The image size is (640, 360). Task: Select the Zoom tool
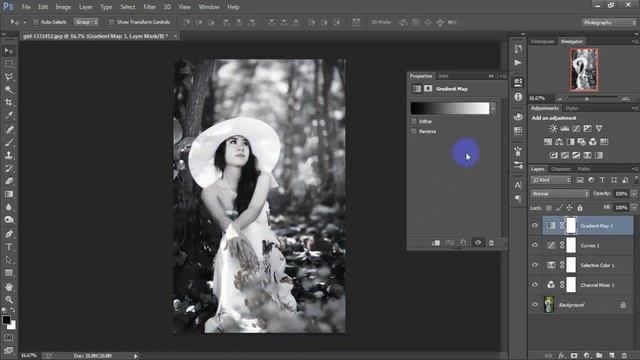tap(9, 300)
